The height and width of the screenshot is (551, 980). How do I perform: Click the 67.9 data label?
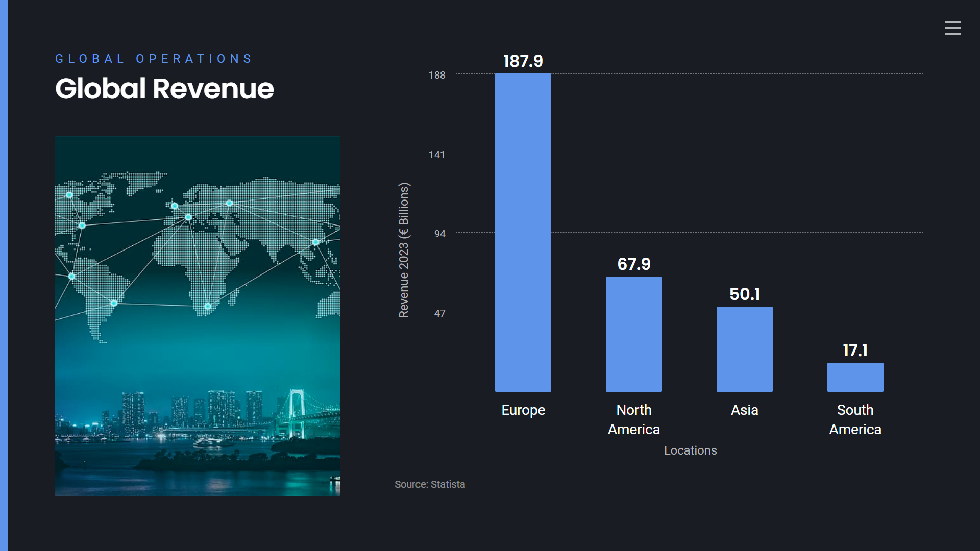(x=633, y=264)
